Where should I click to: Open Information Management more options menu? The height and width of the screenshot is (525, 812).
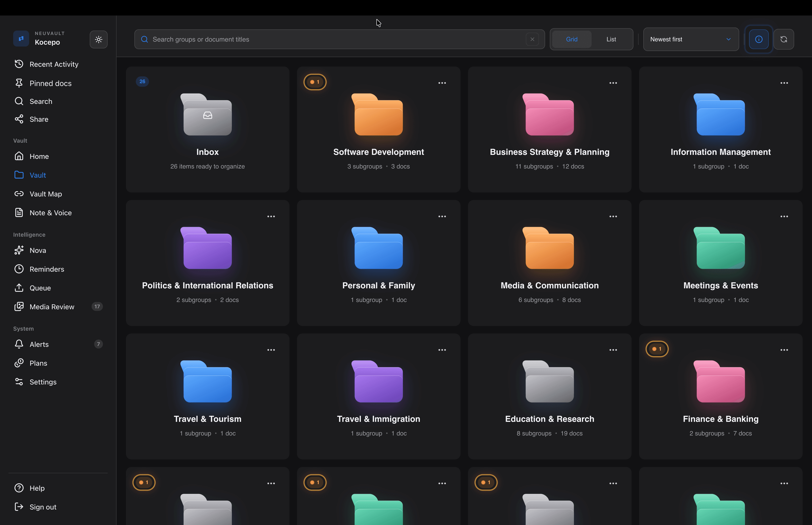coord(784,83)
